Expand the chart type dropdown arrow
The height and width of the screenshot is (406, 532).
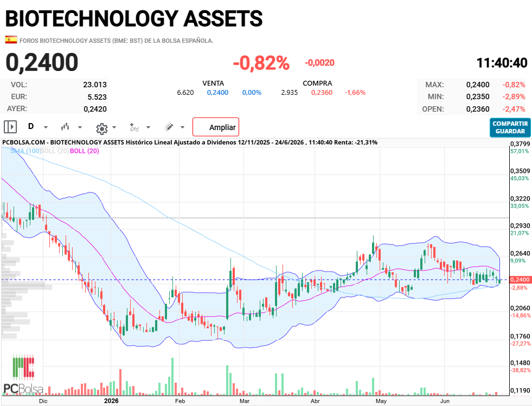pyautogui.click(x=80, y=127)
